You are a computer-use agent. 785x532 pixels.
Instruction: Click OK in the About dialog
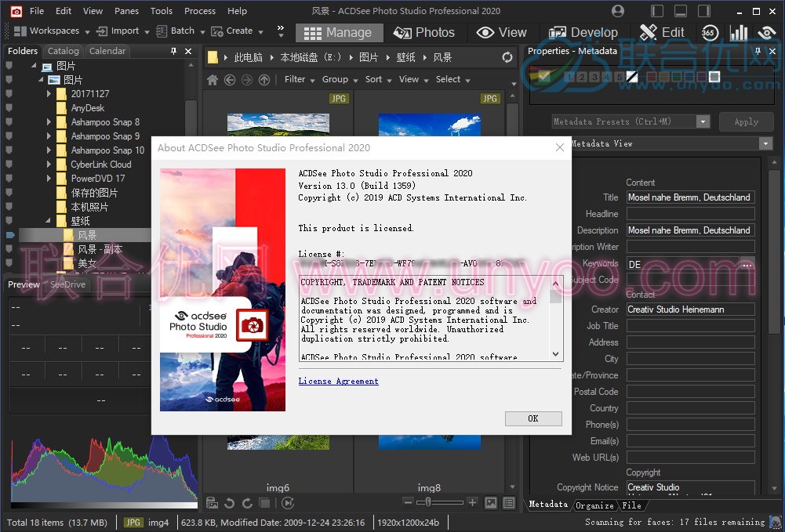click(x=533, y=418)
